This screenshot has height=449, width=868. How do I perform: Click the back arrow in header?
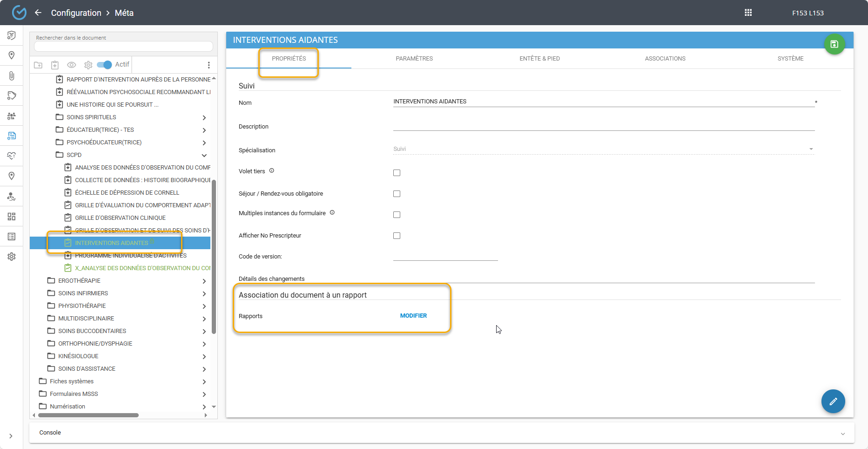[38, 13]
